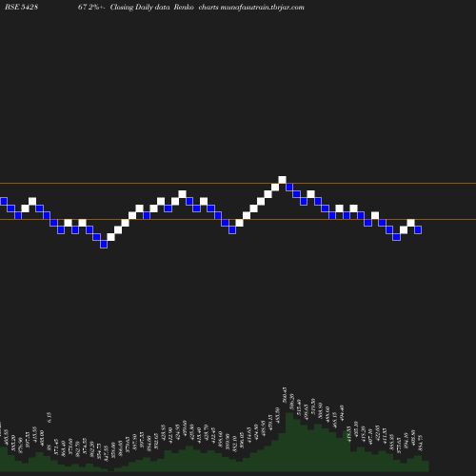Click the "BSE 5428" title text
Image resolution: width=476 pixels, height=476 pixels.
click(21, 7)
